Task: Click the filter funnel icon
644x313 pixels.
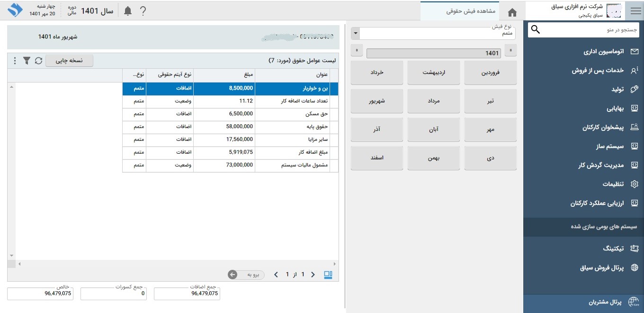Action: 27,61
